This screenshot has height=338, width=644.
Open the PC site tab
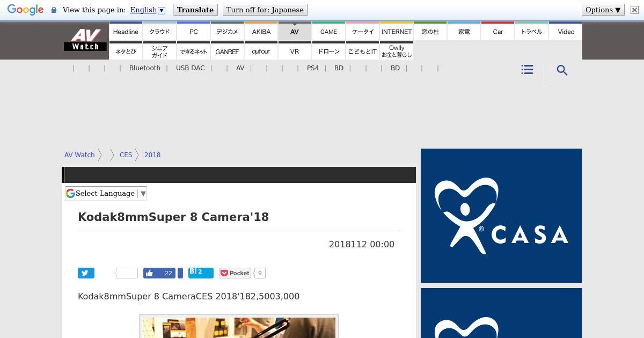[194, 32]
